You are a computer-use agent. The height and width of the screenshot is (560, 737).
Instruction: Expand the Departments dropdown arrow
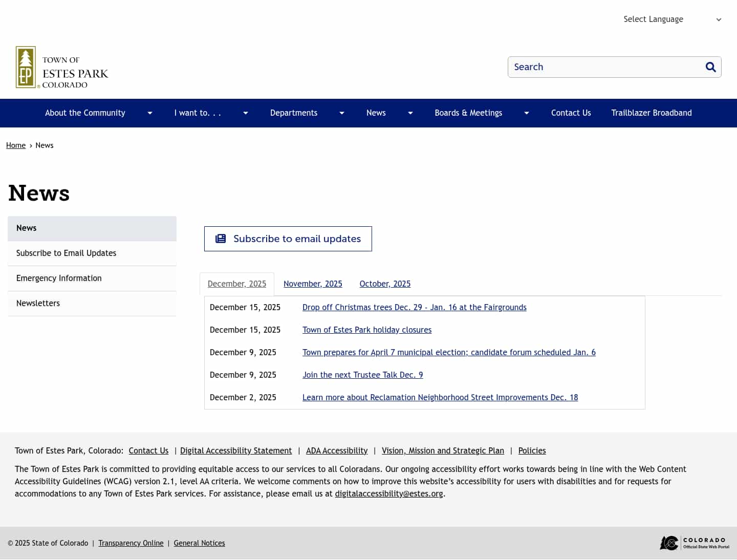[x=341, y=113]
